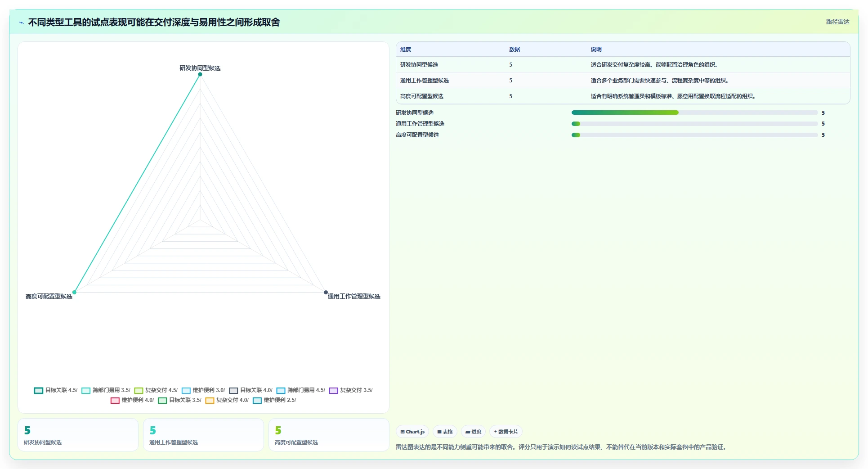Open the 高度可配置型候选 summary card

click(x=329, y=435)
